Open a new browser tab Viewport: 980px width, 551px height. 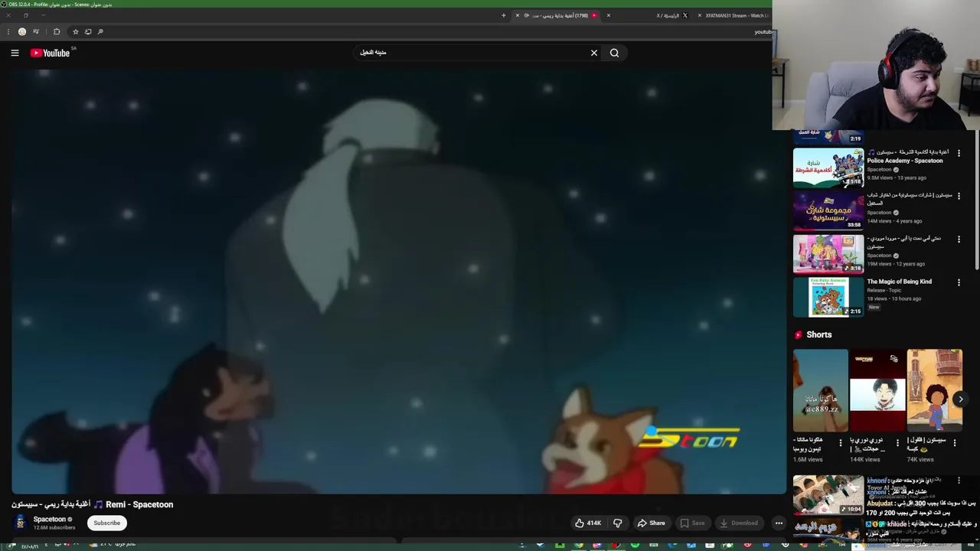click(503, 15)
